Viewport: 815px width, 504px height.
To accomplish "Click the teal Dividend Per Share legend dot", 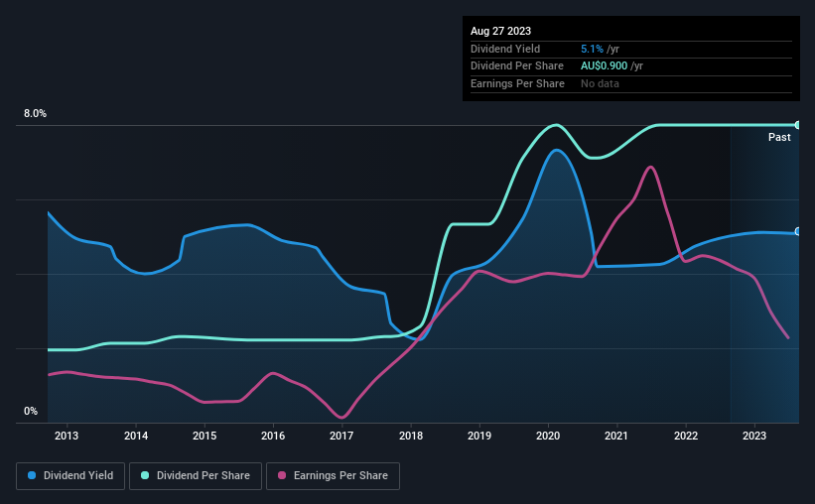I will [145, 475].
